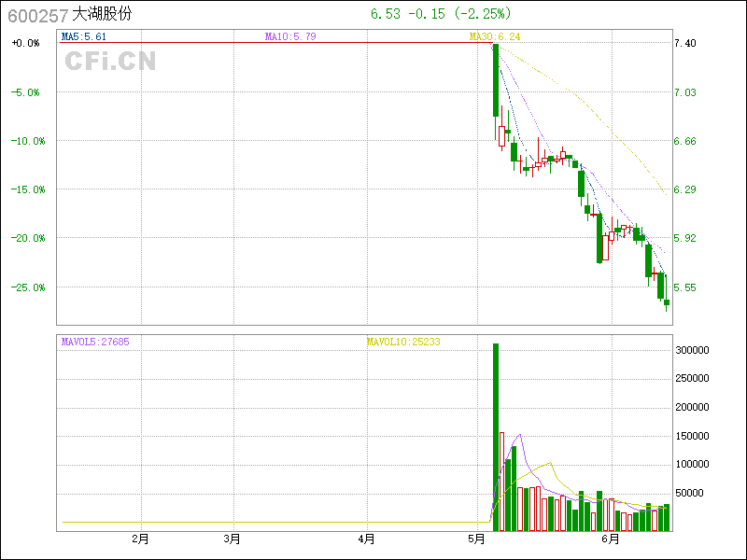Click the 7.40 price axis label

coord(685,44)
